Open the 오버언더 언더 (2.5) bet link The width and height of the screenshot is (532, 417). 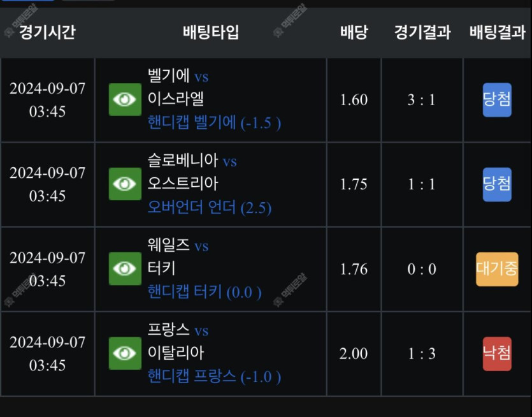point(209,207)
